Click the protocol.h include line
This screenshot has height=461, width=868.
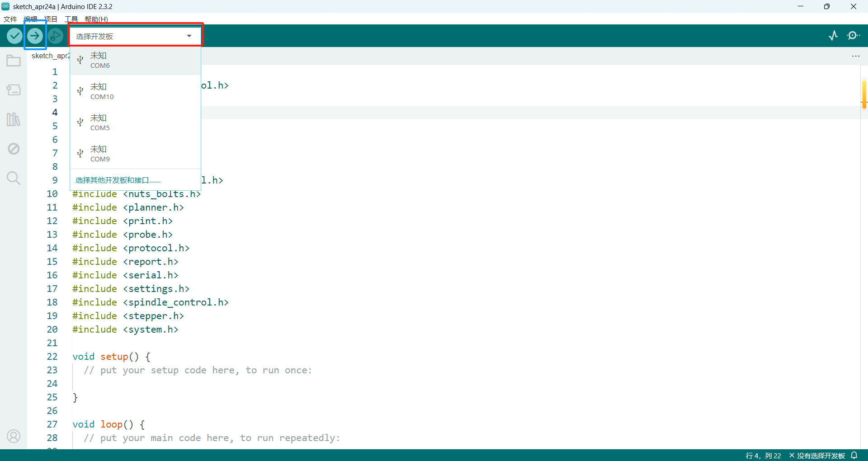131,248
